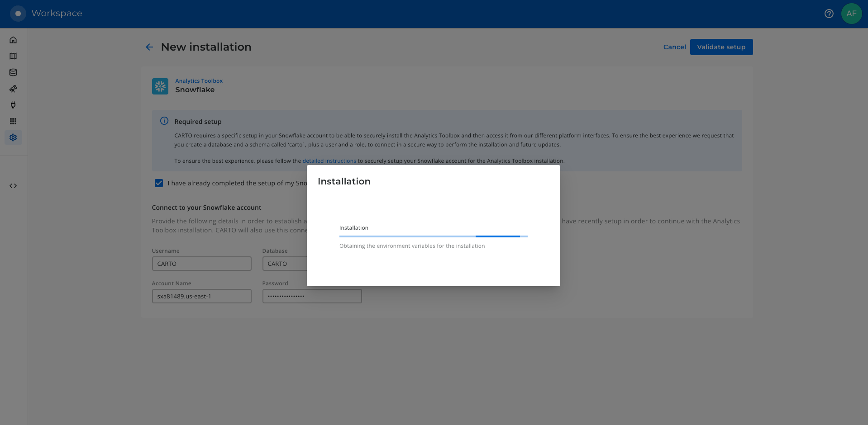This screenshot has width=868, height=425.
Task: Open the detailed instructions link
Action: [x=329, y=161]
